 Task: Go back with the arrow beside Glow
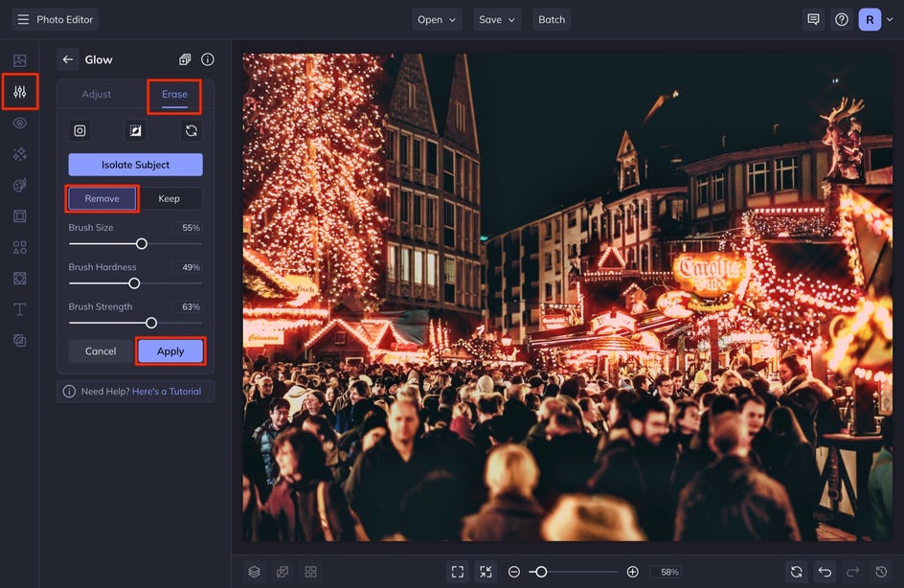(68, 59)
